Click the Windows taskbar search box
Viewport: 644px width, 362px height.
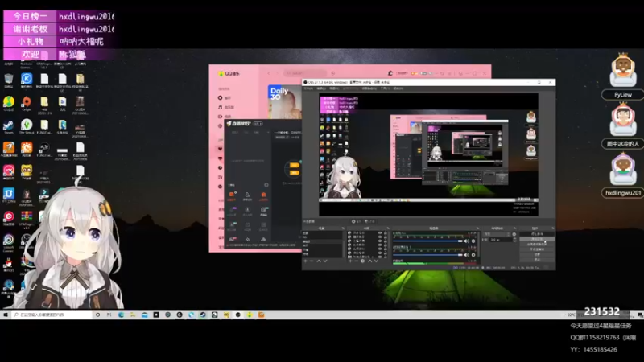pyautogui.click(x=52, y=315)
